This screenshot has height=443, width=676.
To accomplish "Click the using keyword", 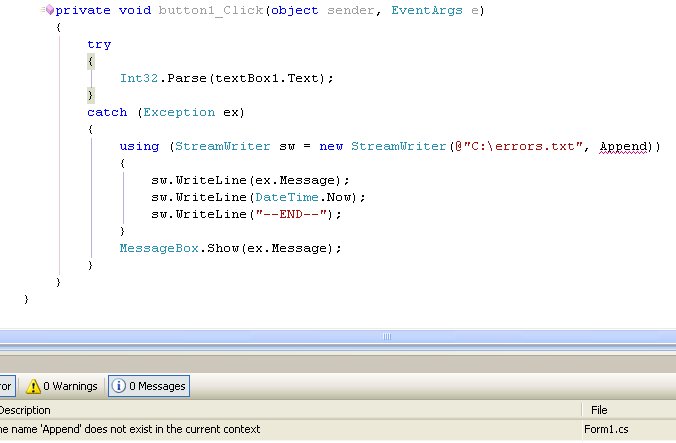I will click(139, 146).
